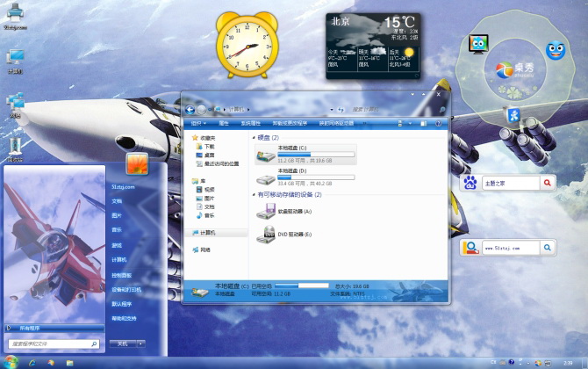Collapse the Hard Disks (硬盘) group
Viewport: 588px width, 369px height.
(254, 138)
